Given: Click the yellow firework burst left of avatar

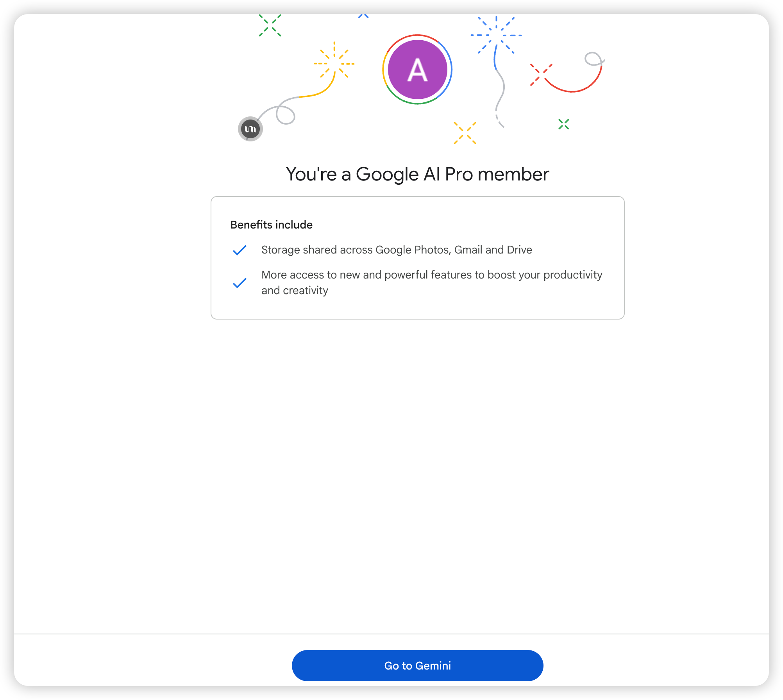Looking at the screenshot, I should click(x=334, y=61).
